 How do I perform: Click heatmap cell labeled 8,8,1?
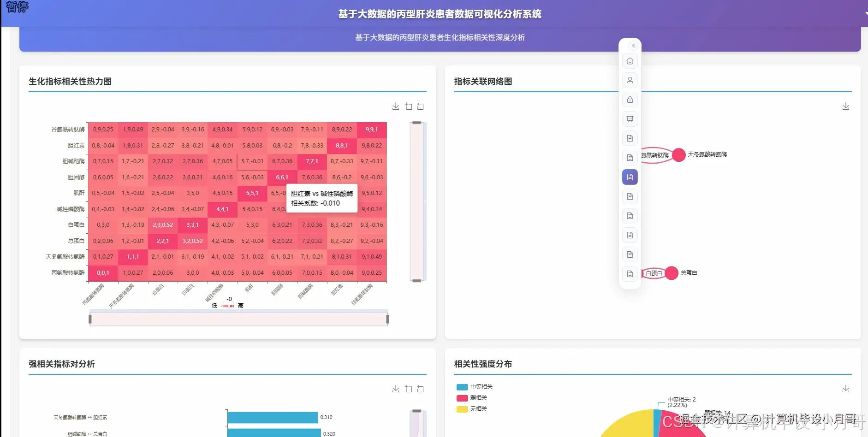342,146
